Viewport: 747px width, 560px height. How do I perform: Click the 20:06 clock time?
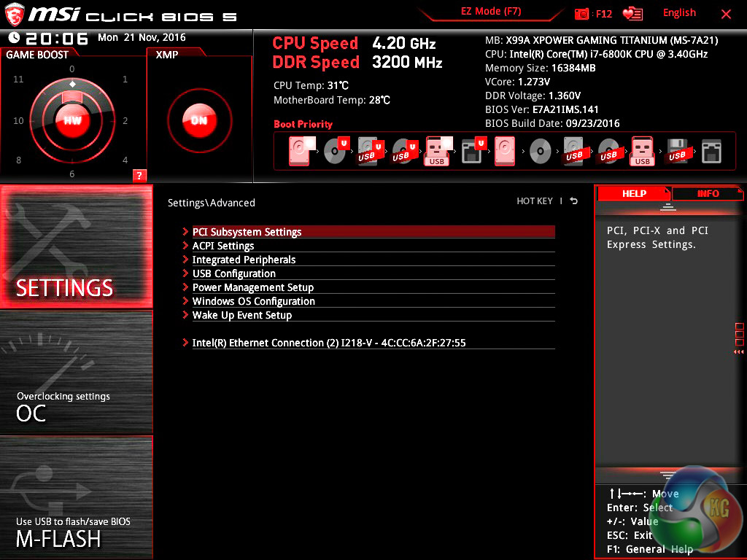(57, 39)
